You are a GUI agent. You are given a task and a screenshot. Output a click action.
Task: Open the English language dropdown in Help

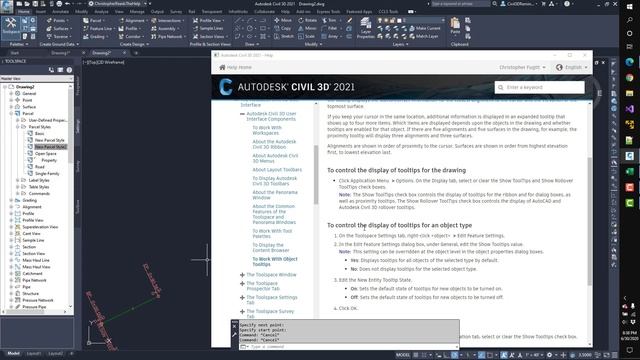point(572,67)
